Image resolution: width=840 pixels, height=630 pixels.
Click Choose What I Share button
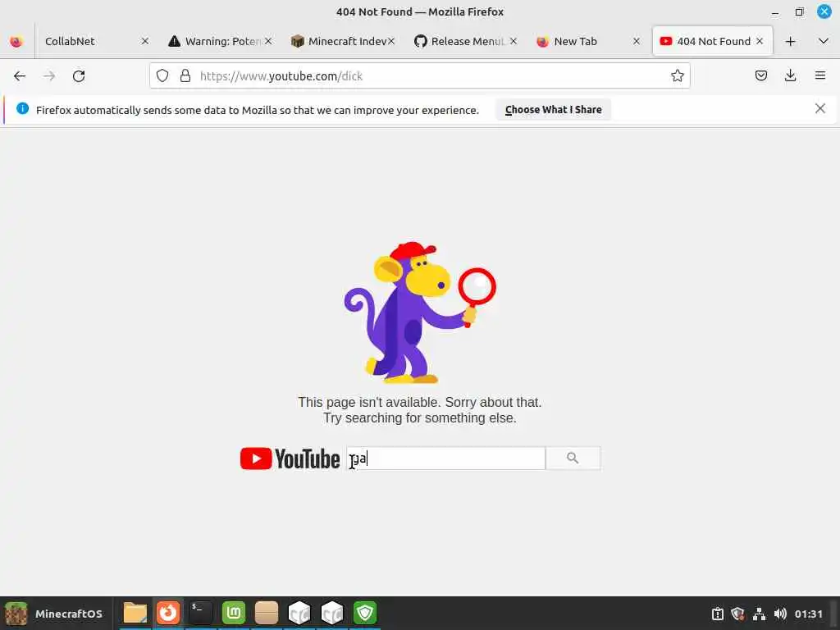coord(553,110)
